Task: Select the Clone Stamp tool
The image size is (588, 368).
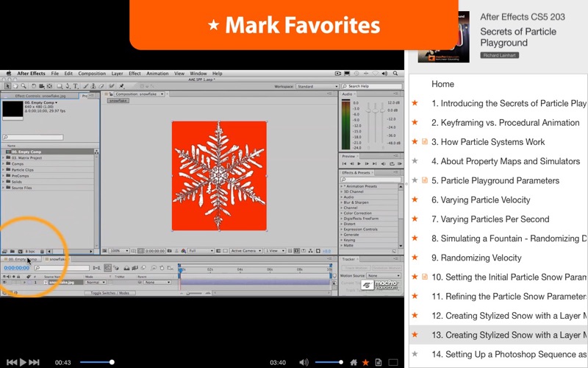Action: 93,86
